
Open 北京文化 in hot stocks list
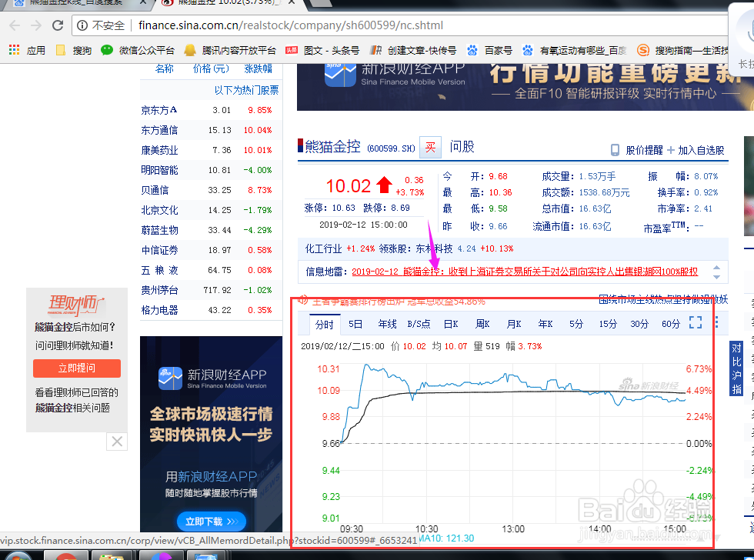(159, 211)
